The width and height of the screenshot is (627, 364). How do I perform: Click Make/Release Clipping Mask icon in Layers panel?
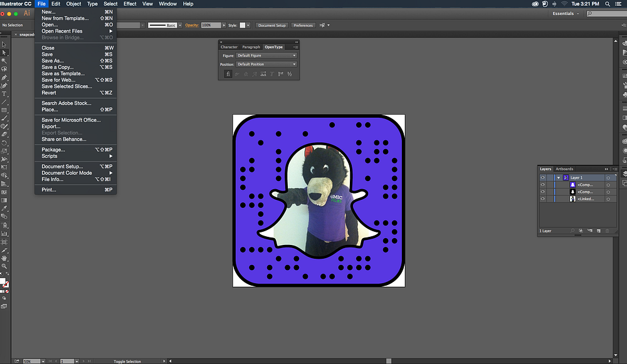coord(581,231)
